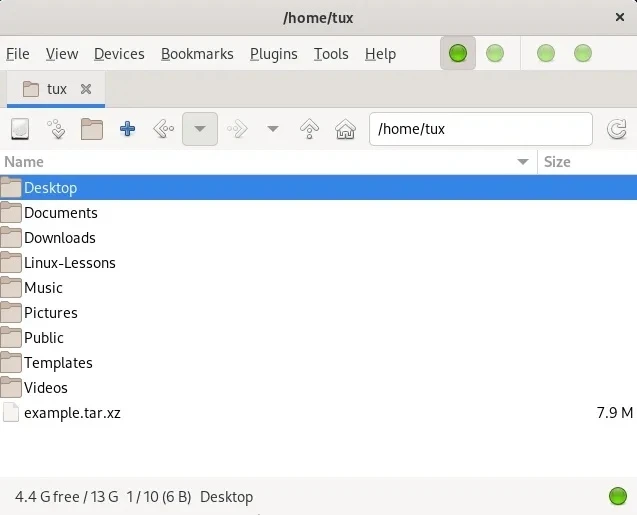Click the /home/tux path bar field
Viewport: 637px width, 515px height.
480,129
